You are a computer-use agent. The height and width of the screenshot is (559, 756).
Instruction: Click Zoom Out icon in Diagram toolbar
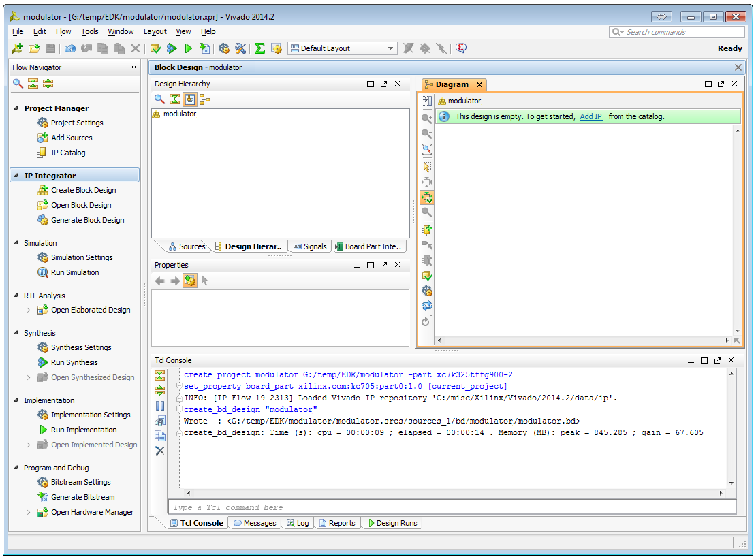[x=426, y=133]
